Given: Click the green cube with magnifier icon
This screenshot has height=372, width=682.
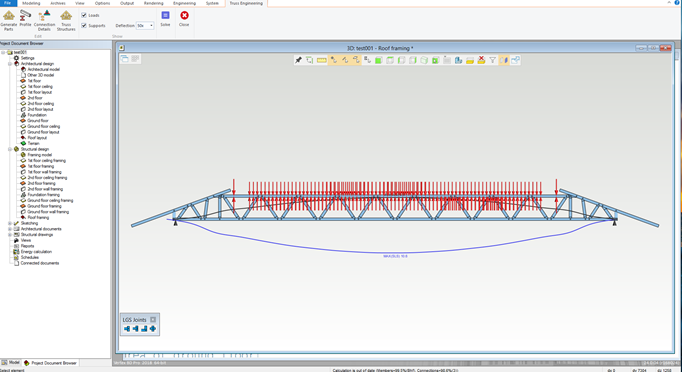Looking at the screenshot, I should pyautogui.click(x=435, y=60).
